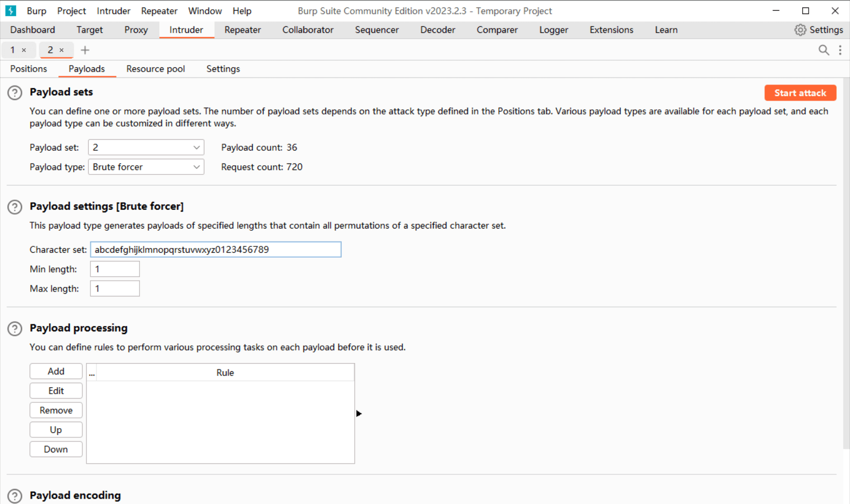Click the search magnifier icon

pos(823,50)
